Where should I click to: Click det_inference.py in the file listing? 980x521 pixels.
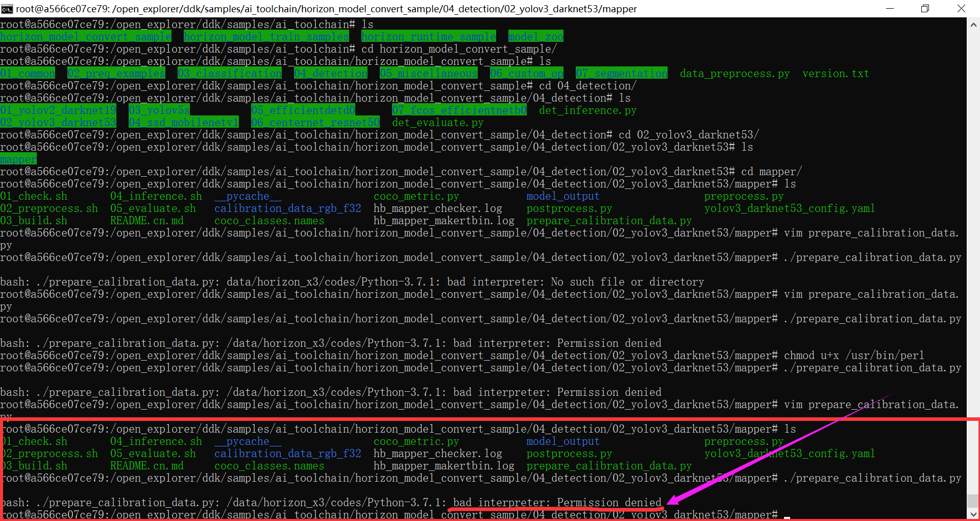tap(587, 110)
